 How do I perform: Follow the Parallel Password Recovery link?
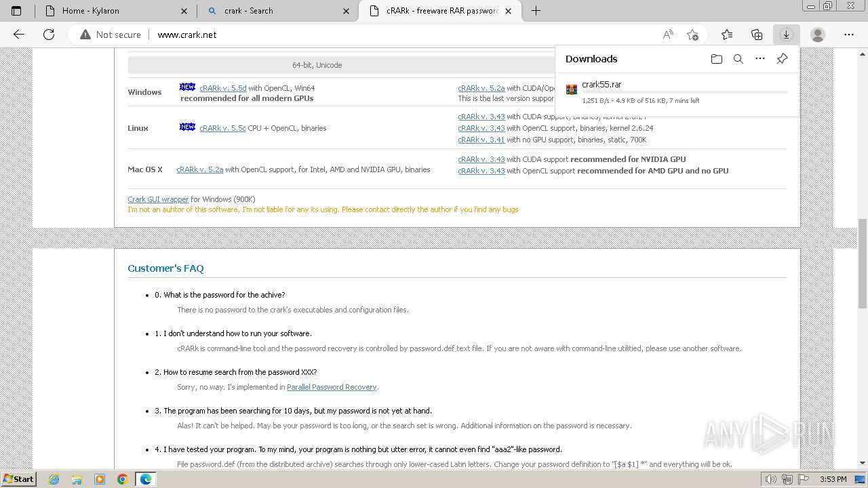coord(332,387)
